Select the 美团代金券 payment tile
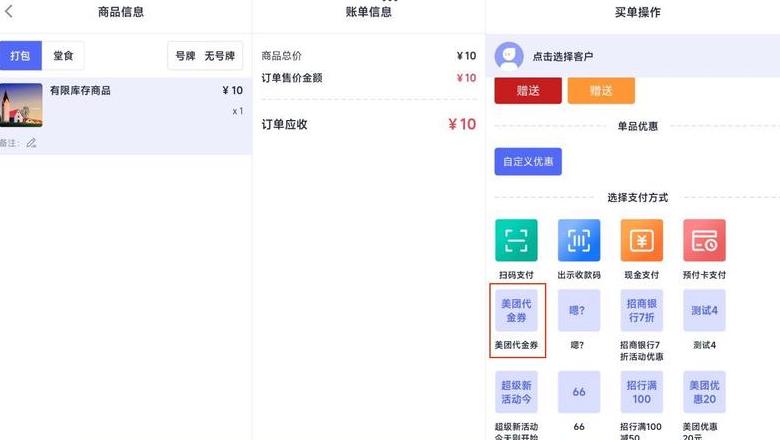 [x=516, y=310]
